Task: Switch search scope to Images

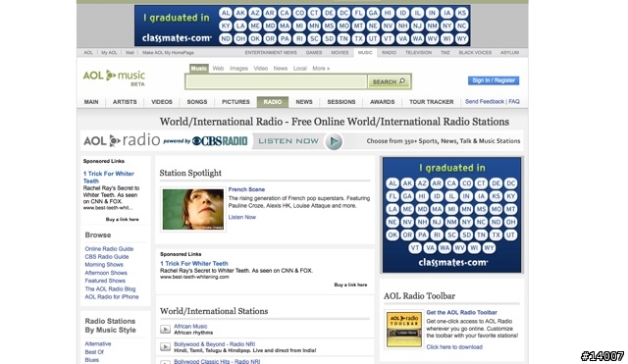Action: tap(238, 69)
